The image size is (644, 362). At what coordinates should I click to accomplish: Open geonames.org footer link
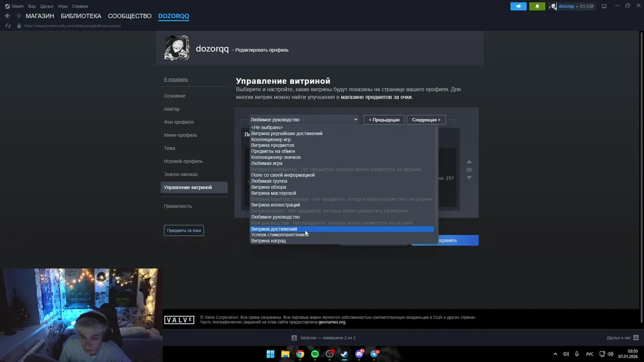pos(332,322)
